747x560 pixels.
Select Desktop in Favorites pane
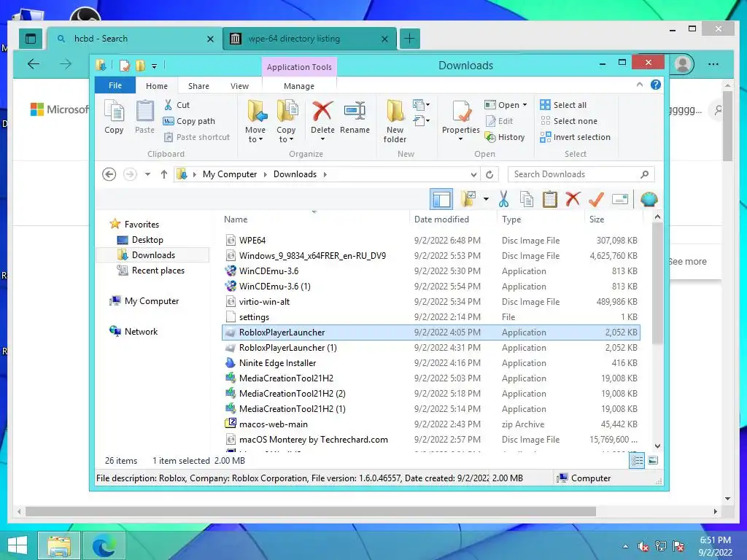point(147,239)
